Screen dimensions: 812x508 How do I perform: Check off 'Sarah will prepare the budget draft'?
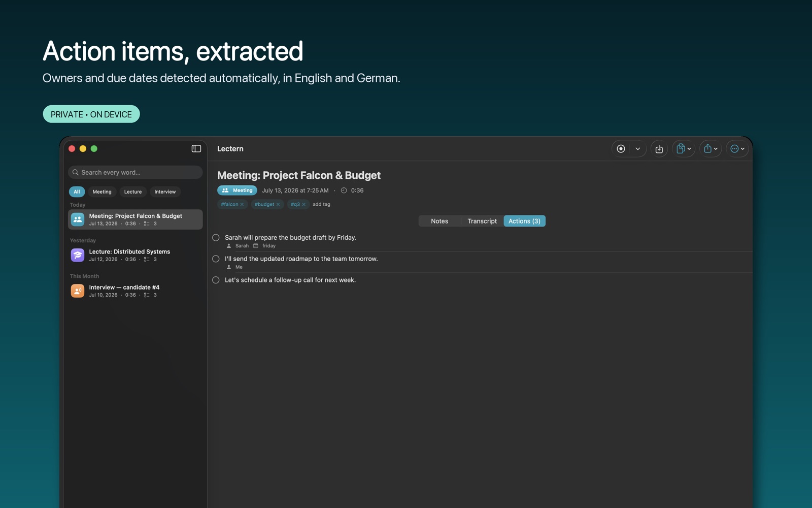click(x=216, y=238)
